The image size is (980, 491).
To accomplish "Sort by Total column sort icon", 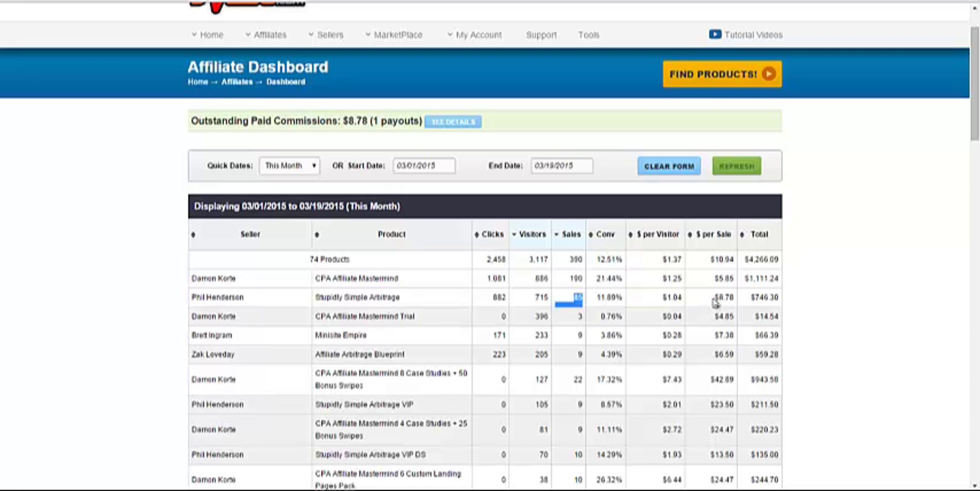I will pyautogui.click(x=742, y=235).
